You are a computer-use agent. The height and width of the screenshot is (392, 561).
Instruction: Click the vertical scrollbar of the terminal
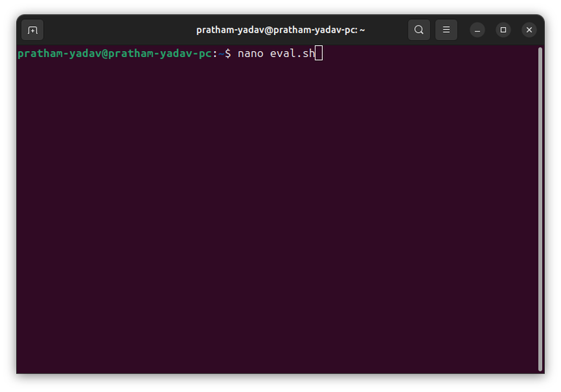point(541,210)
